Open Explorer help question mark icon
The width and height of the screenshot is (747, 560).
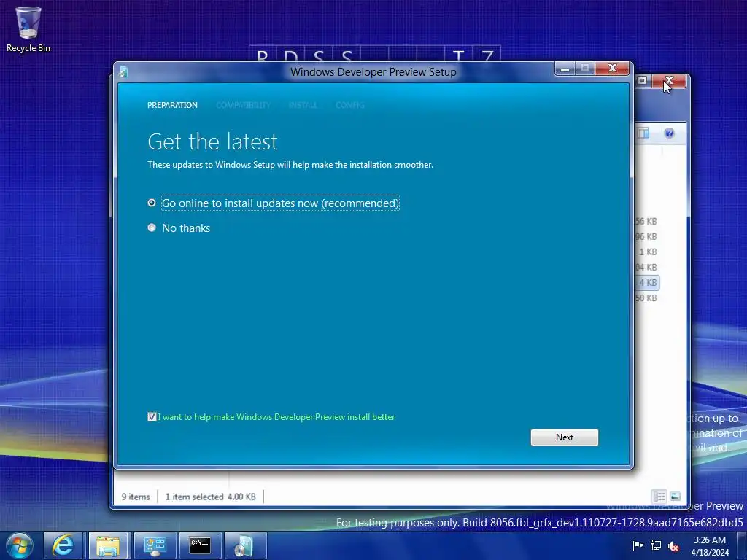click(x=669, y=133)
